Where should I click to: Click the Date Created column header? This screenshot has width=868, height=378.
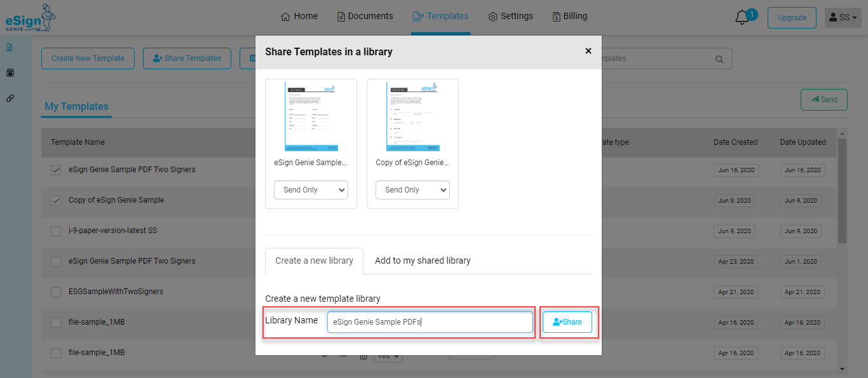pyautogui.click(x=735, y=142)
